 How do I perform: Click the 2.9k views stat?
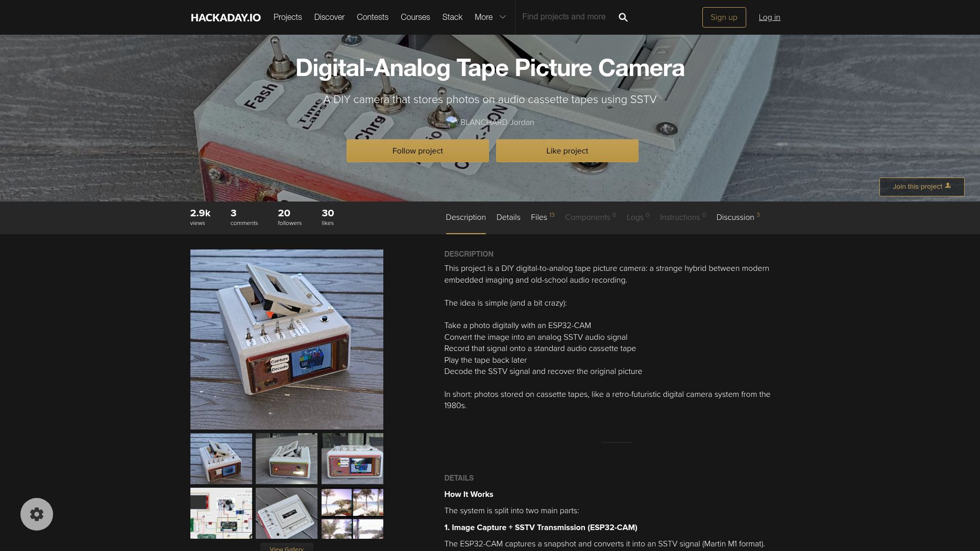click(200, 217)
